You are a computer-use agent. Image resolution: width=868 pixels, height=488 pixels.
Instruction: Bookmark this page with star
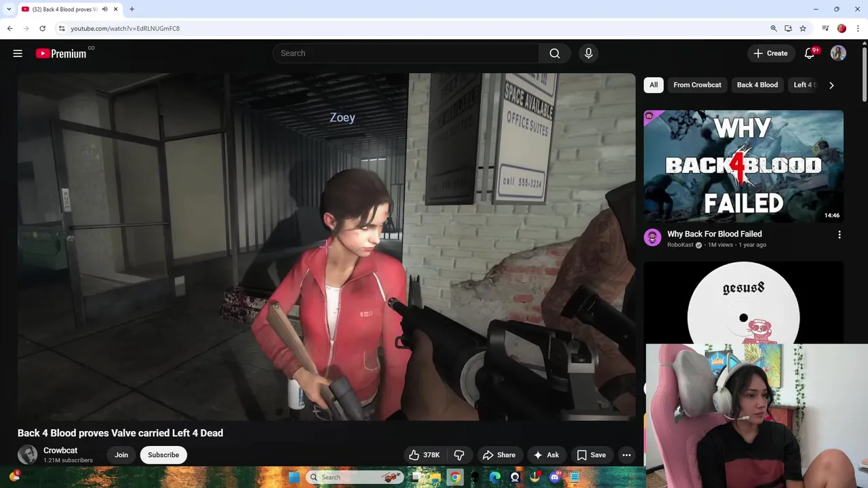click(x=803, y=28)
